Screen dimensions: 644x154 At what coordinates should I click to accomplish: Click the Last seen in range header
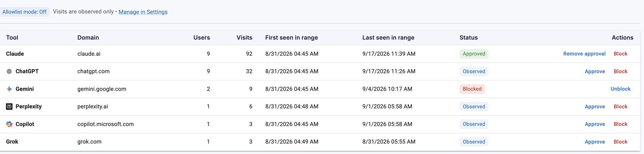[388, 38]
